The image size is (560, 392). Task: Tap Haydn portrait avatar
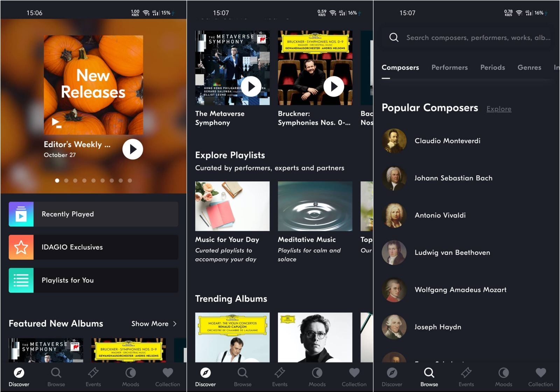tap(394, 327)
